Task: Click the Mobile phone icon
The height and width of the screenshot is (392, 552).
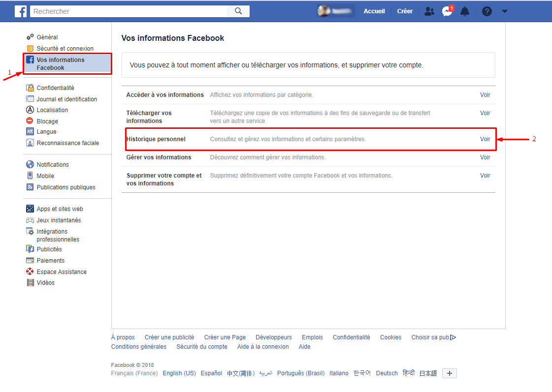Action: 30,176
